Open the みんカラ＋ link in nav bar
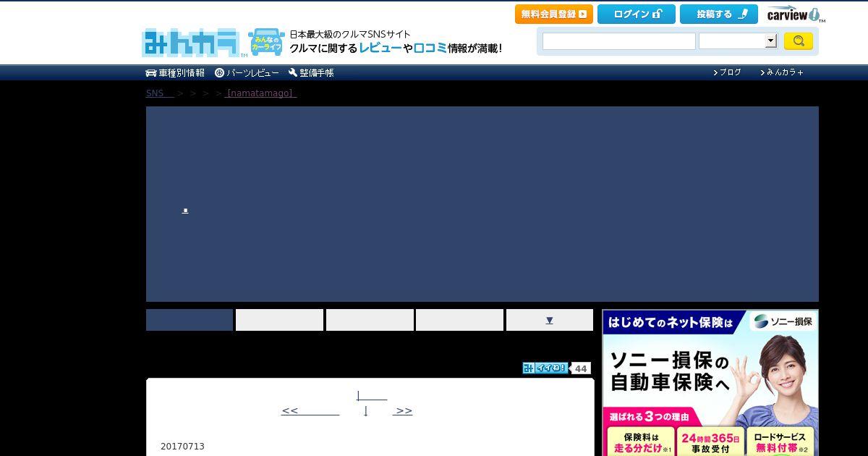Screen dimensions: 868x456 tap(783, 72)
